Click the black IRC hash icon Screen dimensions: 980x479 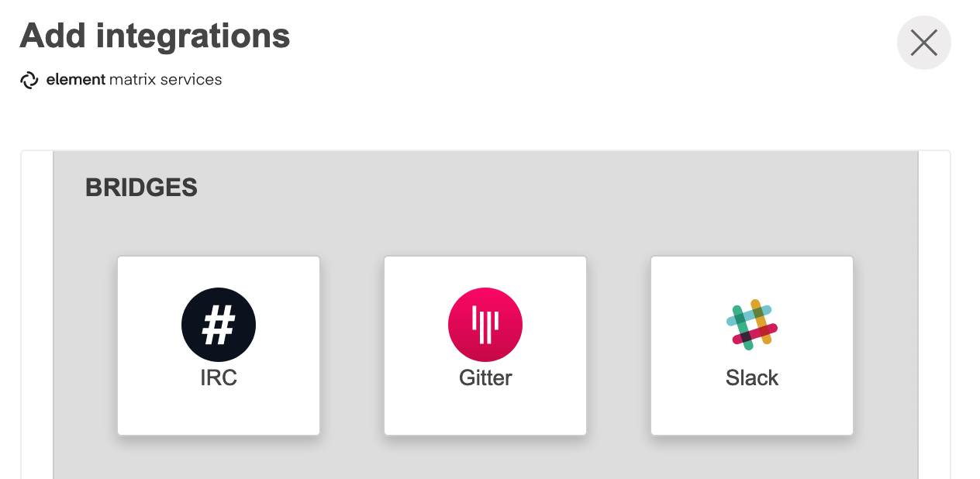tap(219, 325)
